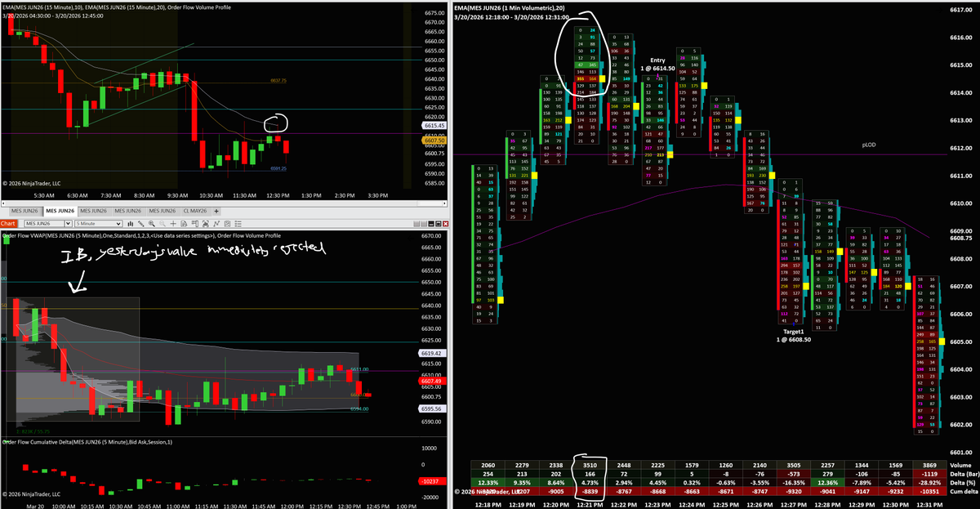Viewport: 980px width, 509px height.
Task: Select the active bold MES JUN26 tab
Action: (x=60, y=211)
